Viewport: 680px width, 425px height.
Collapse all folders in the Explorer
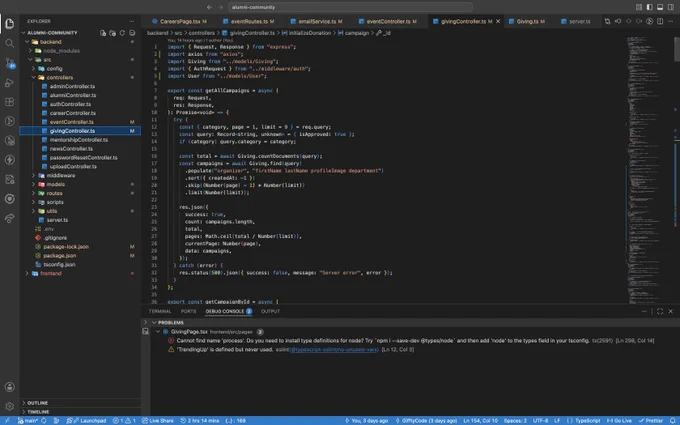132,33
